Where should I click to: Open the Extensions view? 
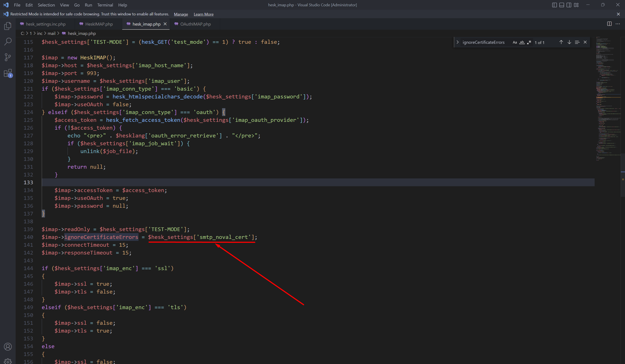[8, 73]
